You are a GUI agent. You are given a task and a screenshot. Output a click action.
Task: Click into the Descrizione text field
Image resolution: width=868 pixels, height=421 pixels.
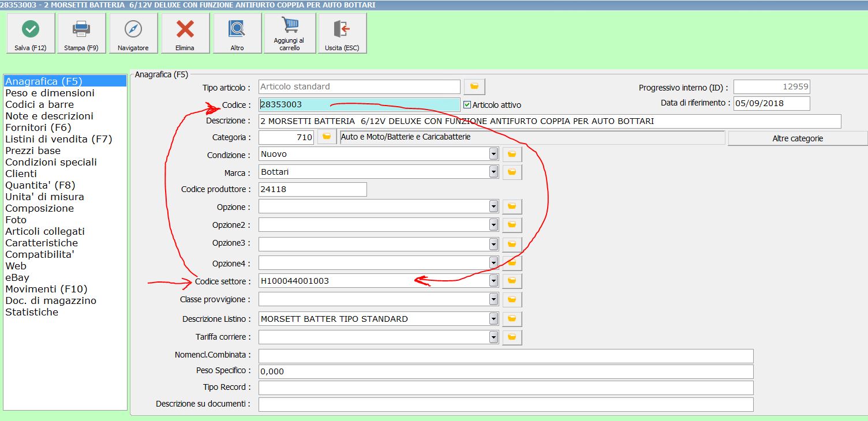click(549, 121)
